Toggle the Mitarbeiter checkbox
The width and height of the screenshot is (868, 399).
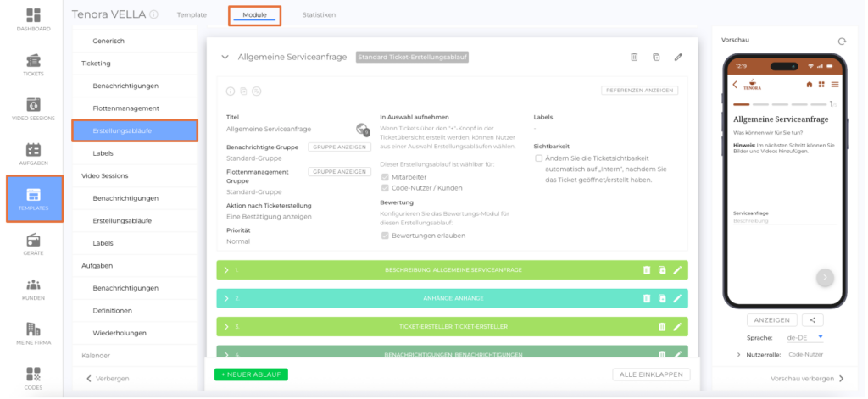pos(386,176)
